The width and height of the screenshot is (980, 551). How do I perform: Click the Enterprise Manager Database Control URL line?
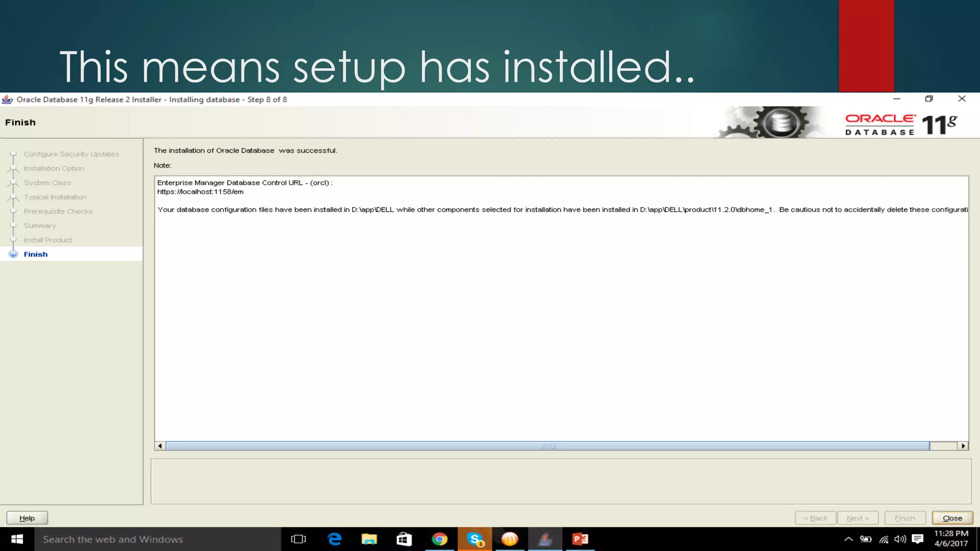(x=245, y=183)
